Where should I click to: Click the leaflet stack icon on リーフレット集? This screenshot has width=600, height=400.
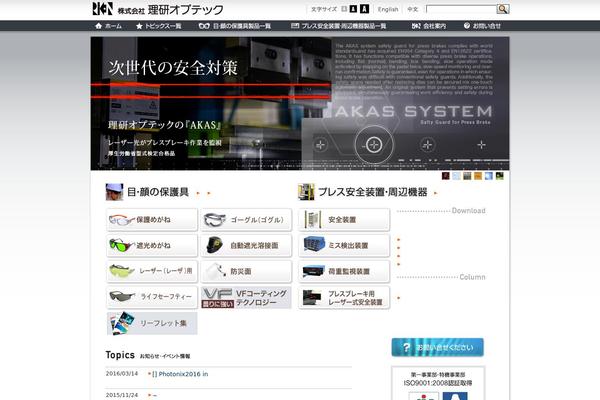point(123,323)
